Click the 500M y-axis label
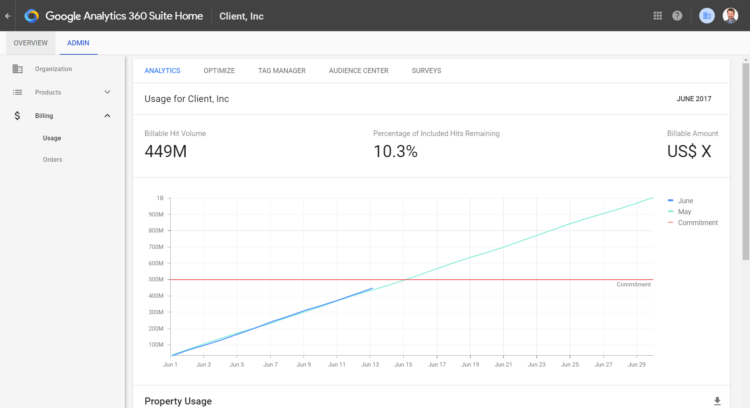 [x=156, y=279]
